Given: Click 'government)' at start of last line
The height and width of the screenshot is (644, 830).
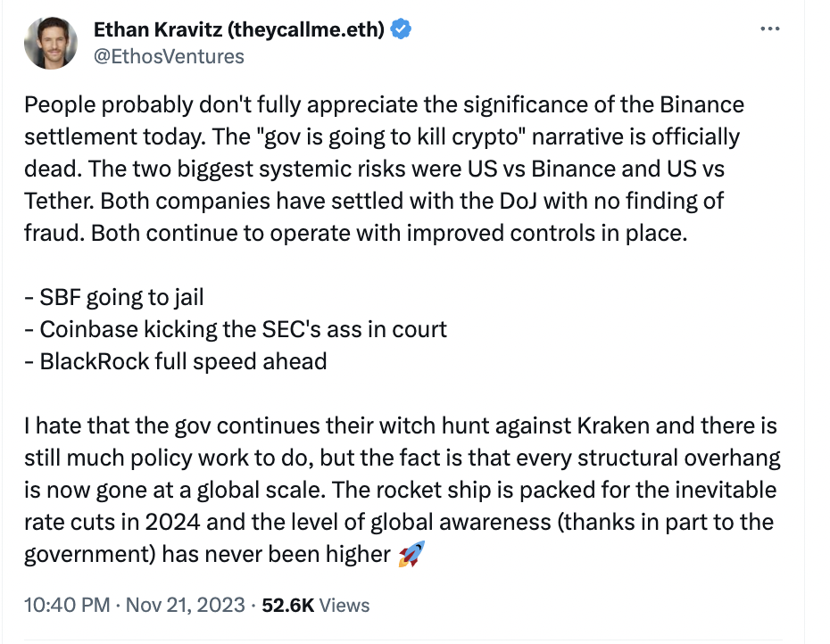Looking at the screenshot, I should [90, 555].
